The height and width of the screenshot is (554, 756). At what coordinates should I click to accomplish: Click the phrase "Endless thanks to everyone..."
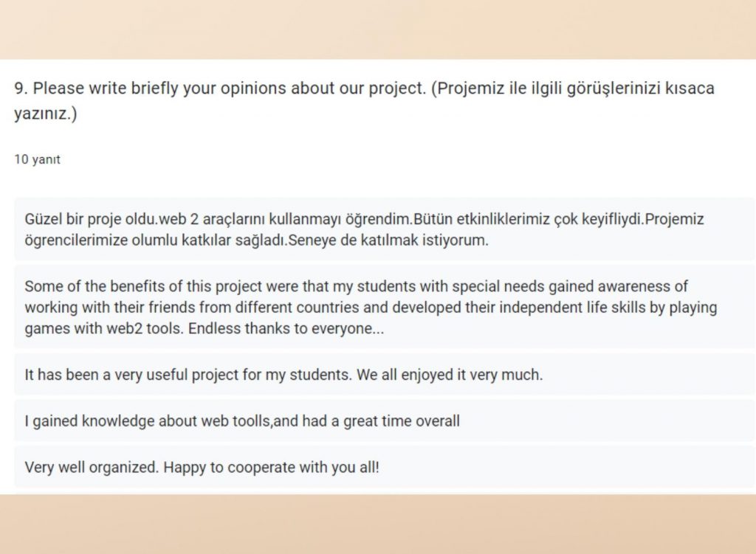tap(286, 329)
